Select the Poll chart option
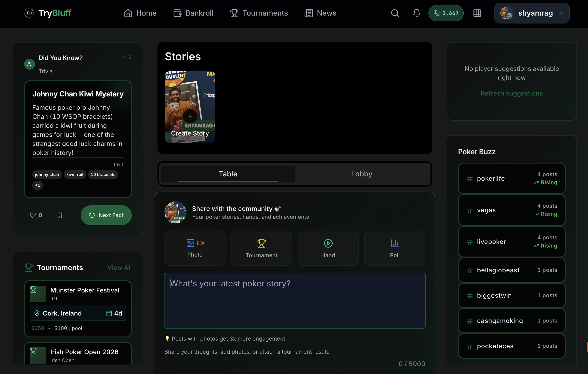This screenshot has width=588, height=374. (x=394, y=248)
